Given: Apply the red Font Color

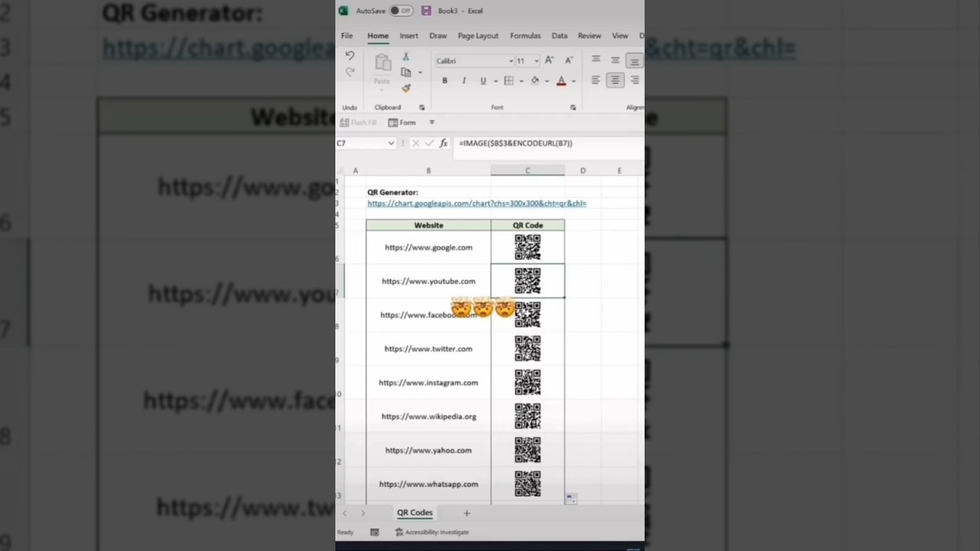Looking at the screenshot, I should [561, 80].
